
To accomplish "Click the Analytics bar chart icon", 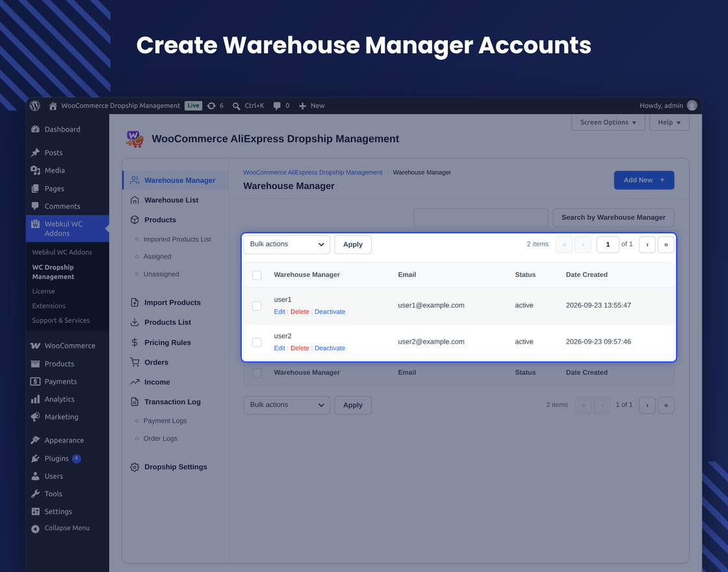I will pos(35,399).
